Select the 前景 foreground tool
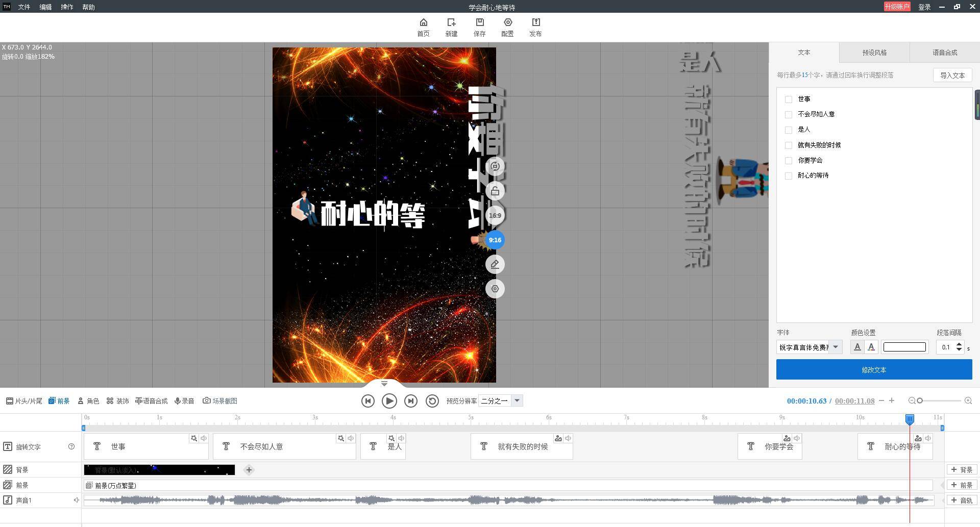 point(59,401)
